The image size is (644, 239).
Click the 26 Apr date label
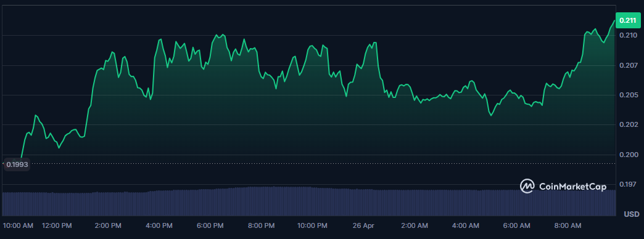[x=363, y=226]
